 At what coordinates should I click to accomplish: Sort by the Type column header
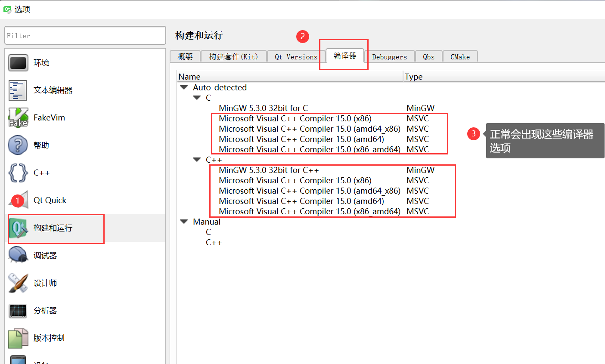click(x=504, y=77)
